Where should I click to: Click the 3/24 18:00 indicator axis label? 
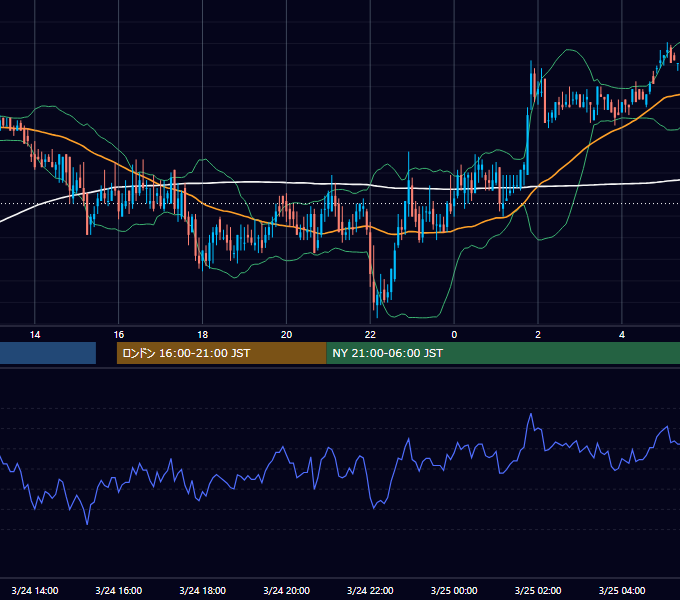pos(203,590)
